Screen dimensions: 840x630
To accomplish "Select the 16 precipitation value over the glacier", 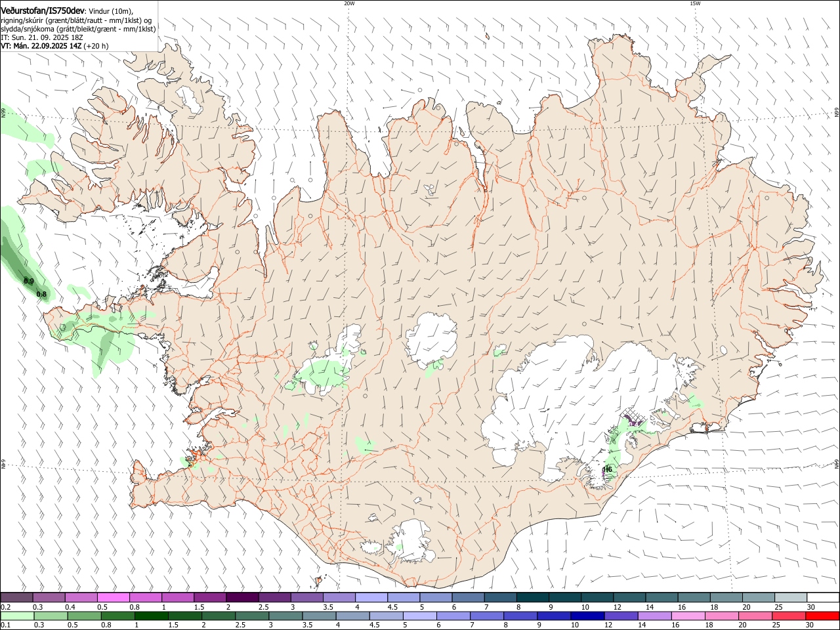I will (x=608, y=469).
